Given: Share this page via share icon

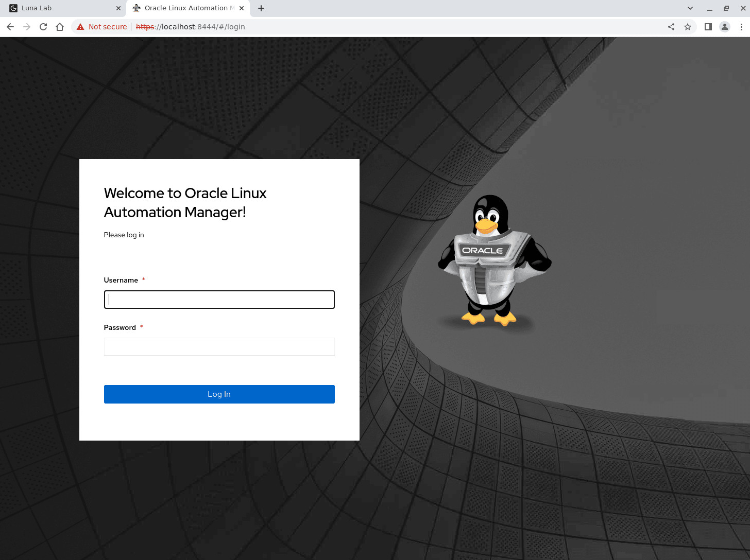Looking at the screenshot, I should 671,27.
